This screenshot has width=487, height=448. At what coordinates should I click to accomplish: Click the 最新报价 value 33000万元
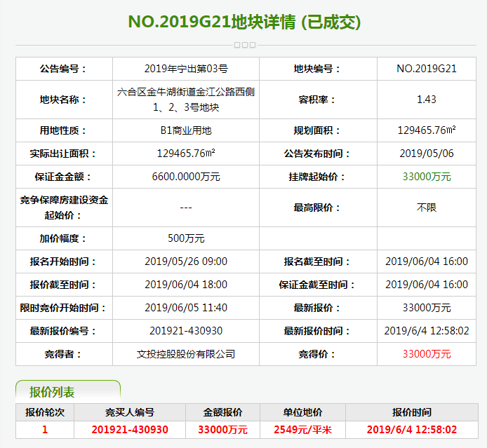click(x=427, y=308)
